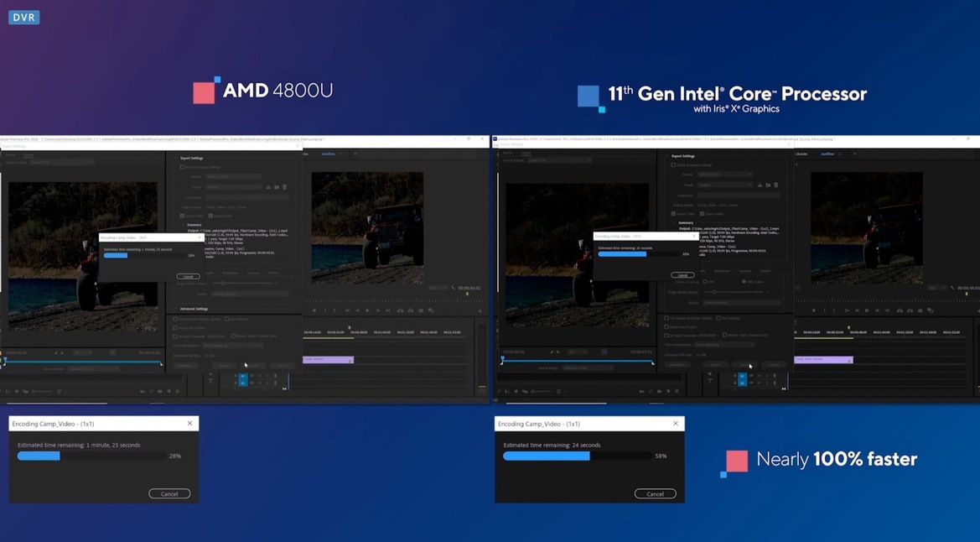Toggle Export Video checkbox in AMD window

(x=182, y=216)
